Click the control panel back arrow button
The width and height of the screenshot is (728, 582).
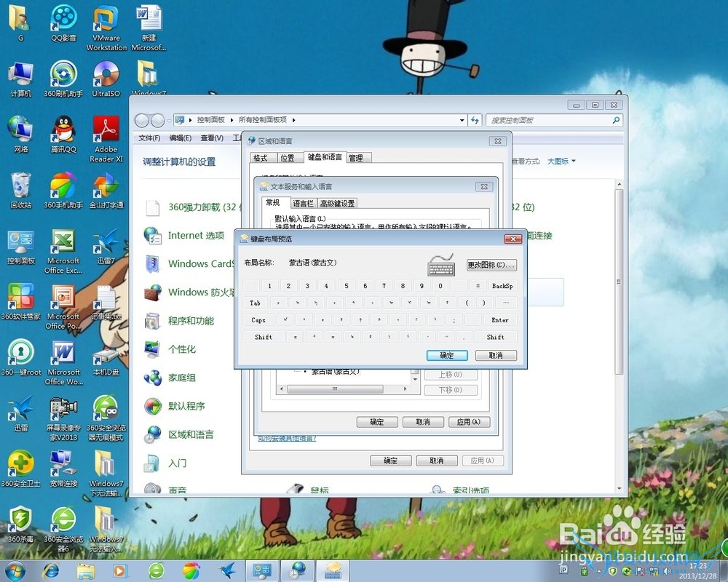142,121
